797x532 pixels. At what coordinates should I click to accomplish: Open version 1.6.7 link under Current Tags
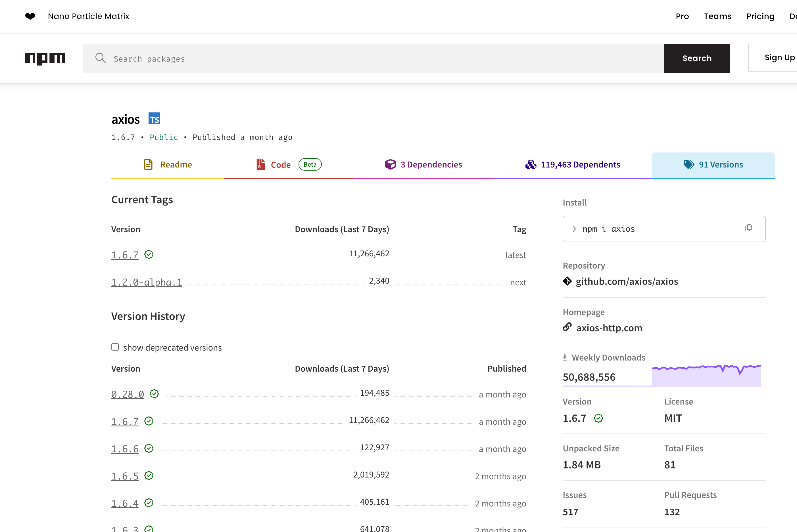[125, 255]
